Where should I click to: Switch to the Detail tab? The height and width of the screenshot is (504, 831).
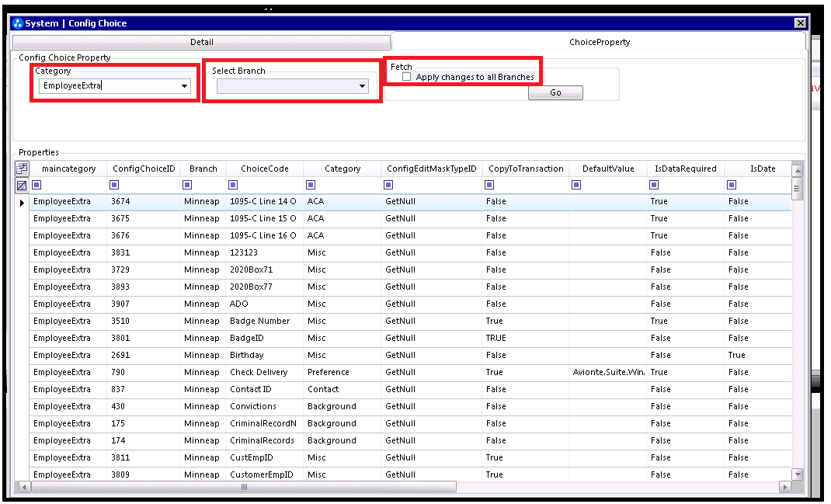(201, 43)
